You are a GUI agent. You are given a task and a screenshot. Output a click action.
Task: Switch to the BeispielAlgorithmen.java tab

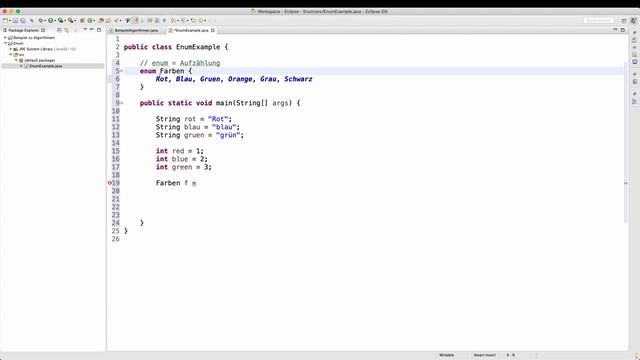(x=136, y=30)
